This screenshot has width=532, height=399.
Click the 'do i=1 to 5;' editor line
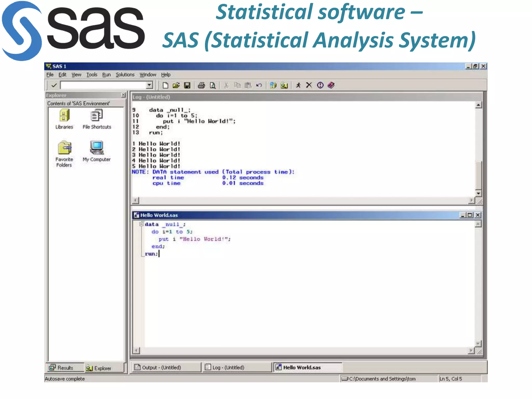[172, 232]
